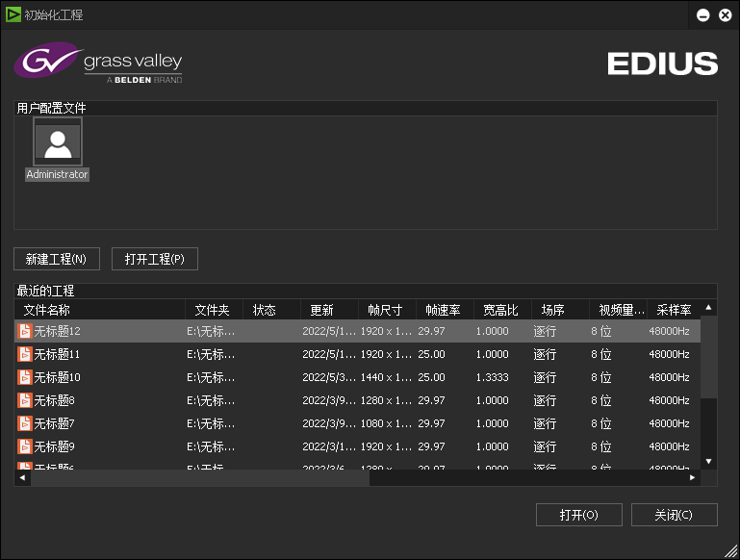Select the 无标题8 project name
This screenshot has width=740, height=560.
tap(54, 400)
